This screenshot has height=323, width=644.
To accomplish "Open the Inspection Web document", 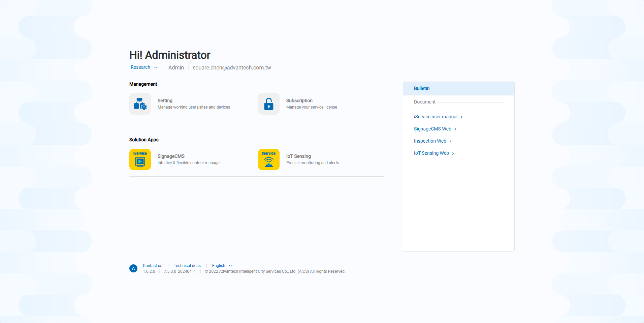I will [430, 141].
